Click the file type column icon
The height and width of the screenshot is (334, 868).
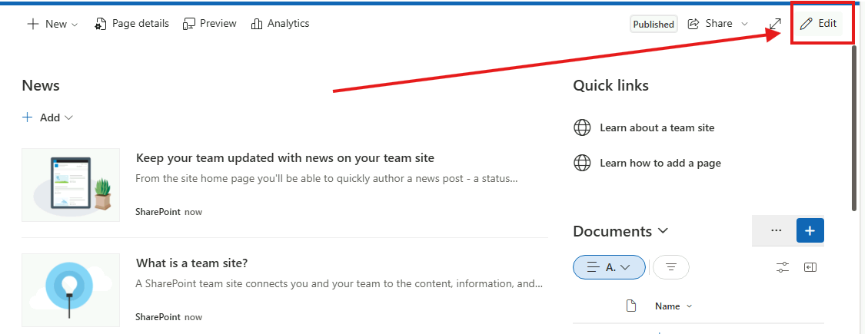[630, 306]
